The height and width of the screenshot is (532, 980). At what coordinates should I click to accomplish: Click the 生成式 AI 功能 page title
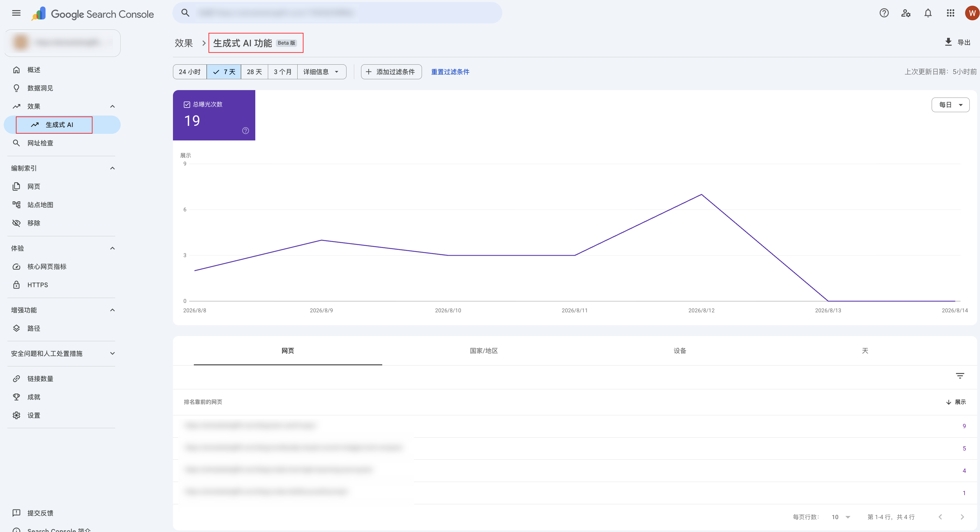click(x=242, y=43)
